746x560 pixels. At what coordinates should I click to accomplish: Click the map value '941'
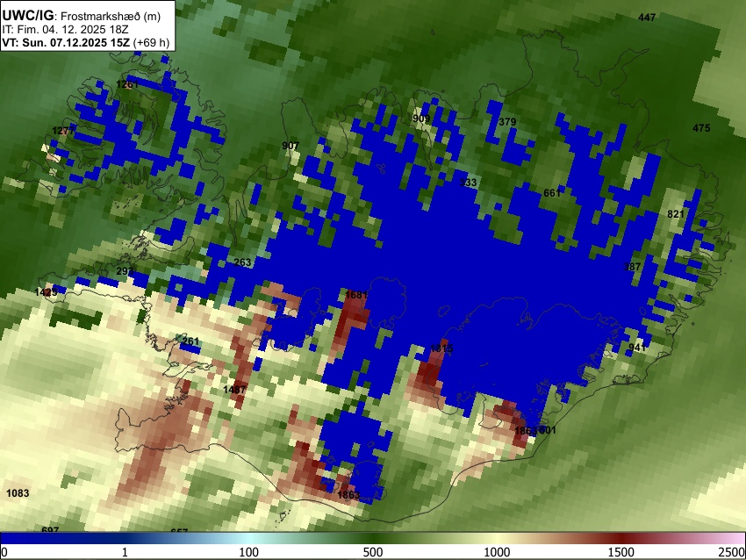637,348
